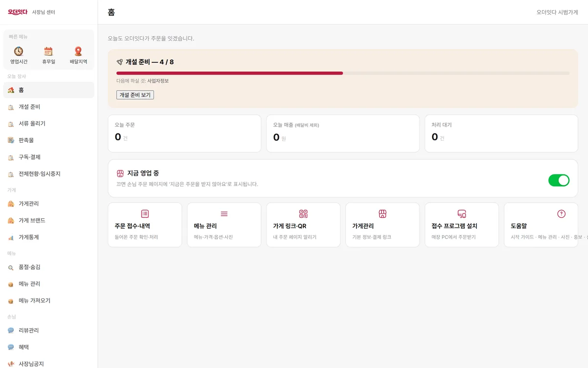The width and height of the screenshot is (588, 368).
Task: Click the speech bubble icon beside 혜택
Action: pos(11,347)
